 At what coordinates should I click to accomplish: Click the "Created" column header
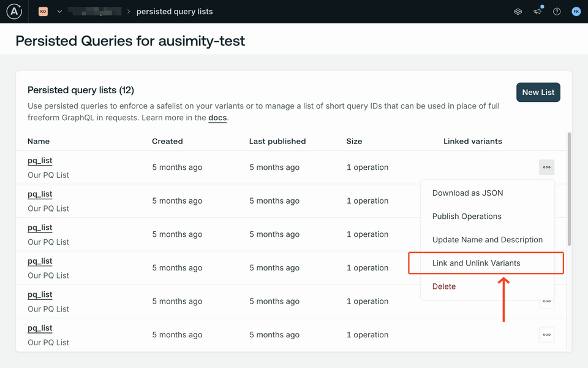(167, 141)
